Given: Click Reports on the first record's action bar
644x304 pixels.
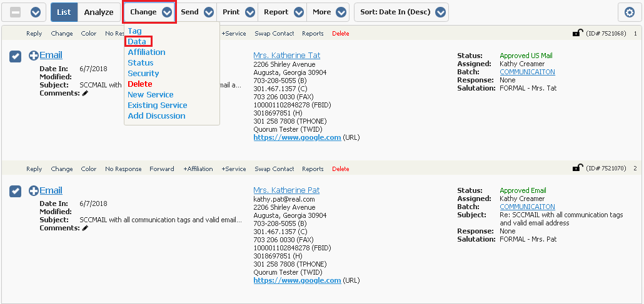Looking at the screenshot, I should [x=313, y=34].
